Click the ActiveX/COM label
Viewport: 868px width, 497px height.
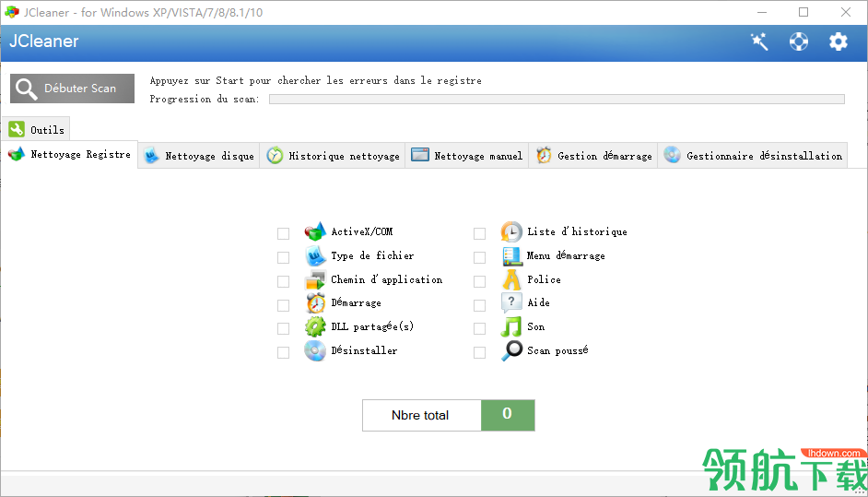362,231
